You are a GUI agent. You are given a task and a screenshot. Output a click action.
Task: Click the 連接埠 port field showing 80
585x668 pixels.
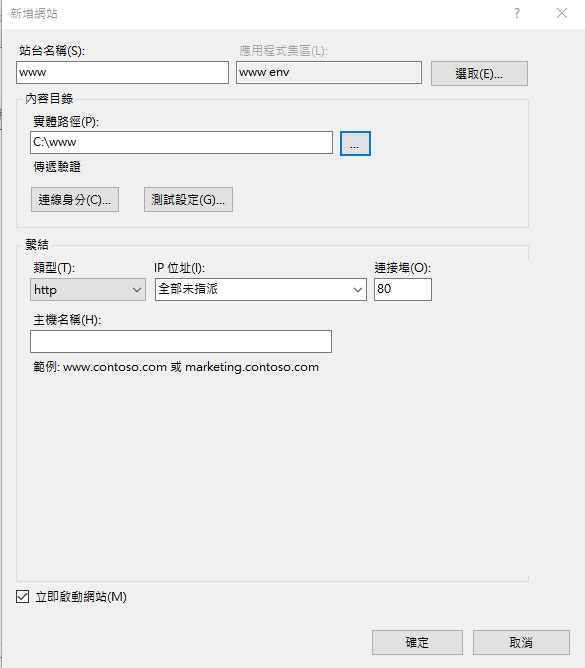(x=403, y=290)
